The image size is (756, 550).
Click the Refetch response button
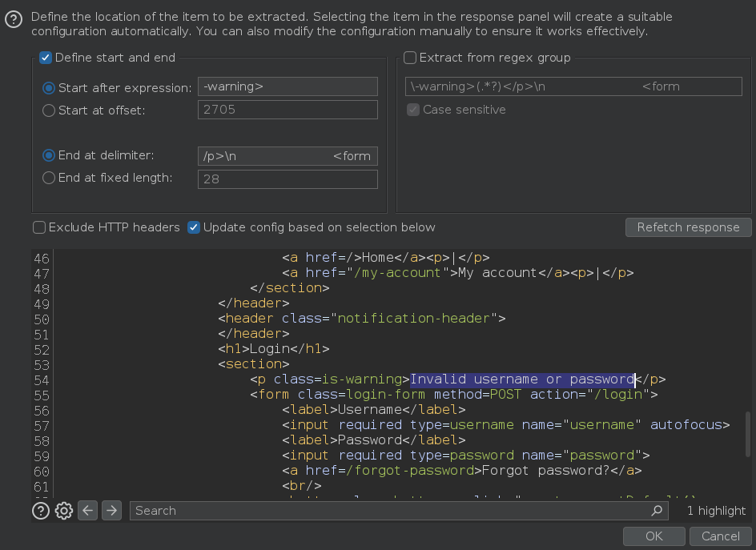[x=688, y=227]
